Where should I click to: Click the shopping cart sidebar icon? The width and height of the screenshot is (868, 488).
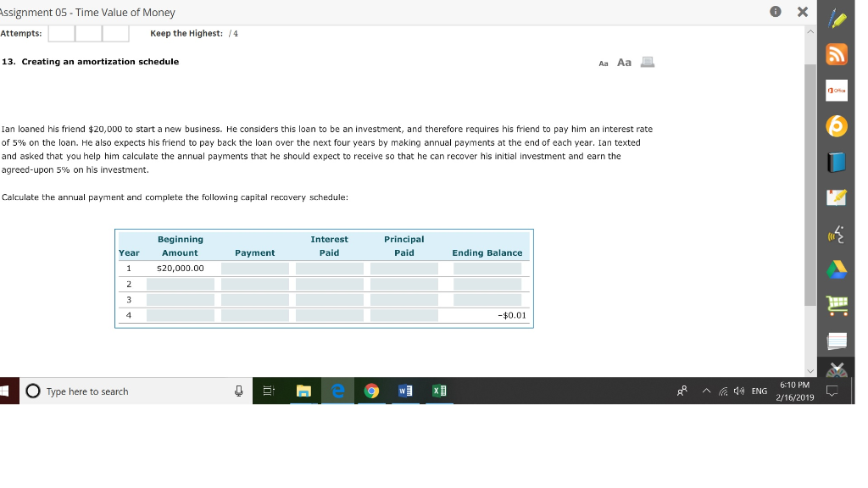836,302
